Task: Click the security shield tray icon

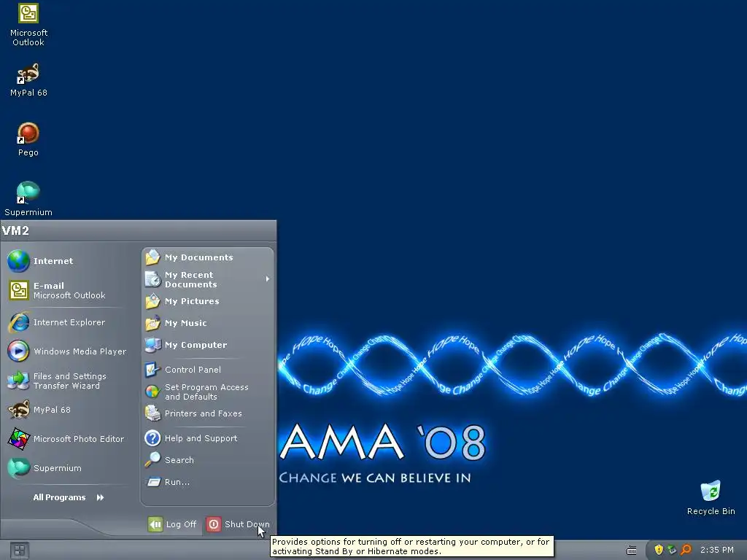Action: point(659,550)
